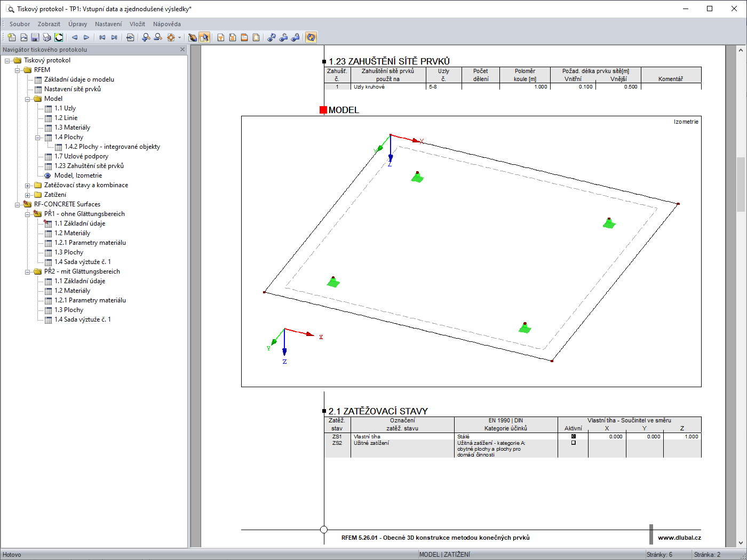Collapse the 1.4 Plochy tree node

click(38, 137)
